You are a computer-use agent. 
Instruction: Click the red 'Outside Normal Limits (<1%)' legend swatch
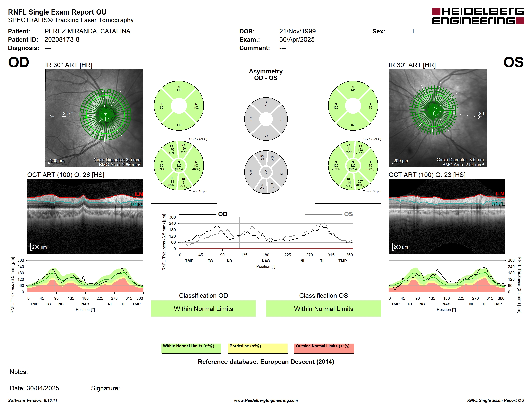[x=324, y=348]
